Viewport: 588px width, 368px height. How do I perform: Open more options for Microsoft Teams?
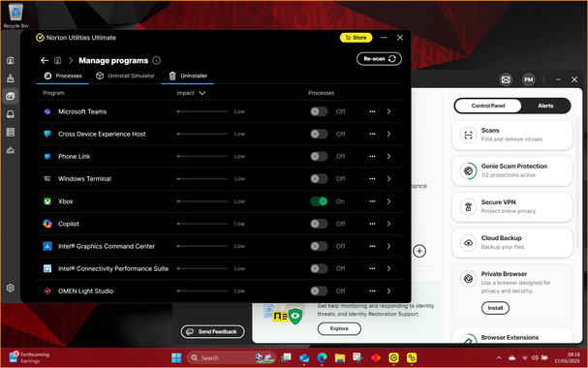372,111
